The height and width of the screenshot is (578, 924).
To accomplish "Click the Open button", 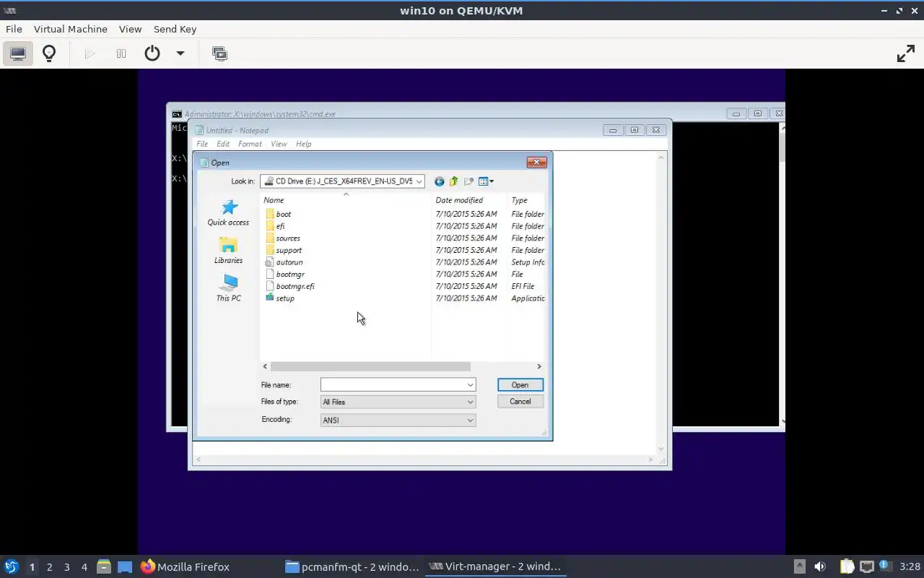I will click(520, 384).
